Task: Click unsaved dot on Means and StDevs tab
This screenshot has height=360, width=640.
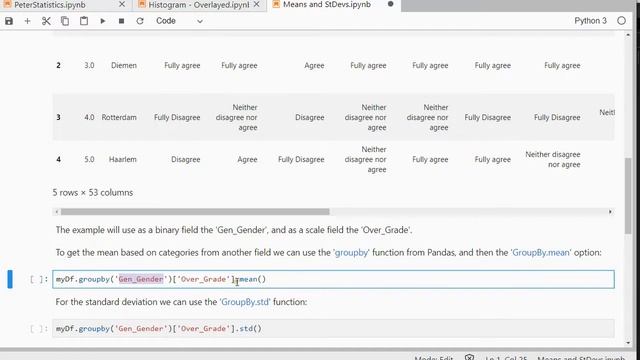Action: click(x=391, y=4)
